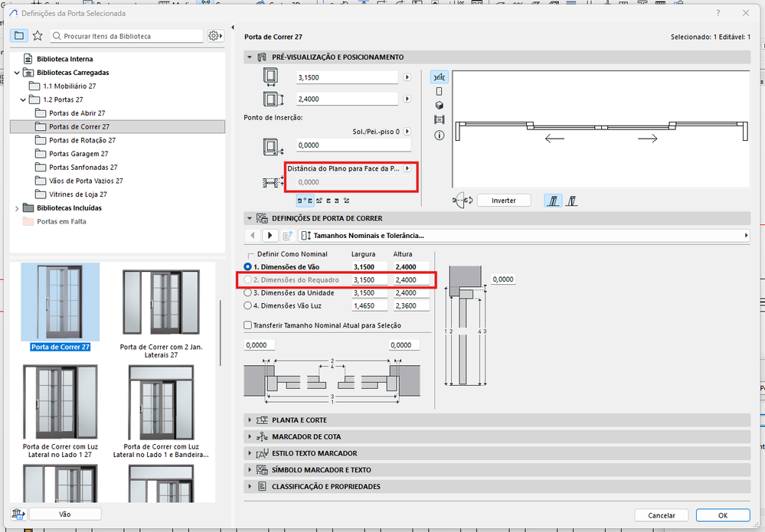Enable Transferir Tamanho Nominal Atual checkbox
Image resolution: width=765 pixels, height=532 pixels.
pos(248,325)
